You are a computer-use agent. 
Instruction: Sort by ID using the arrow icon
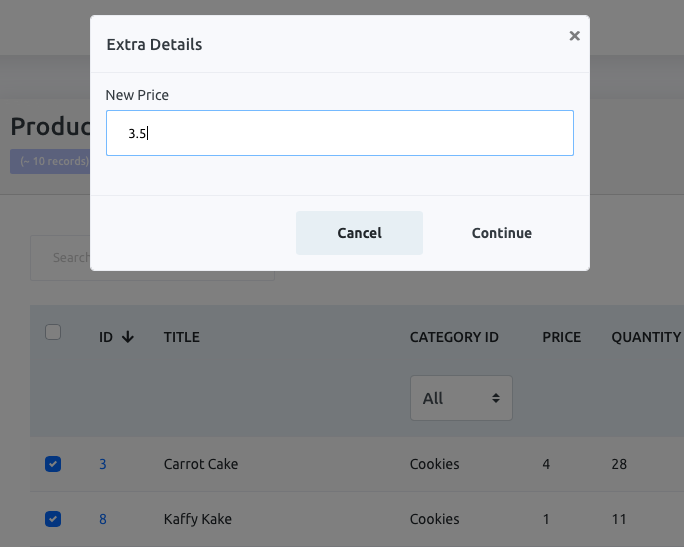pos(127,337)
